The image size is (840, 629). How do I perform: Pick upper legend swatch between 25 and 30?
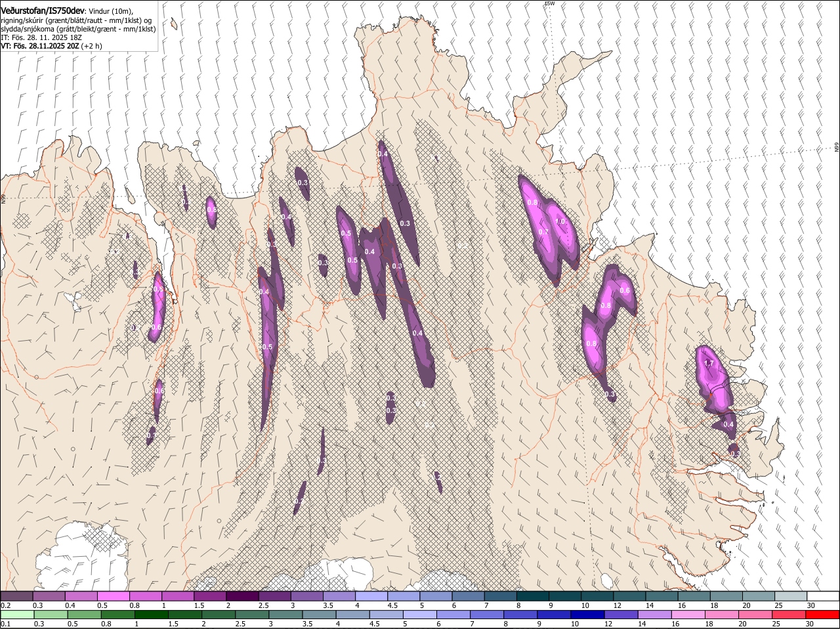click(791, 596)
